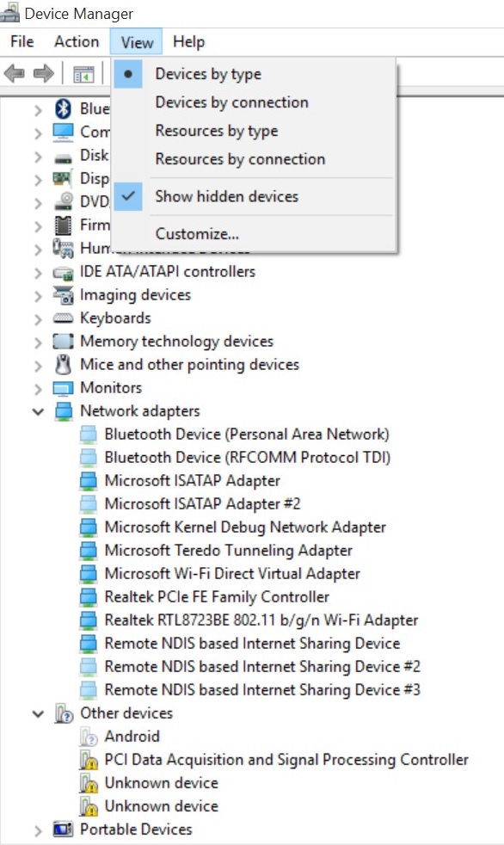Click the Keyboards category icon
The width and height of the screenshot is (504, 845).
pyautogui.click(x=63, y=318)
